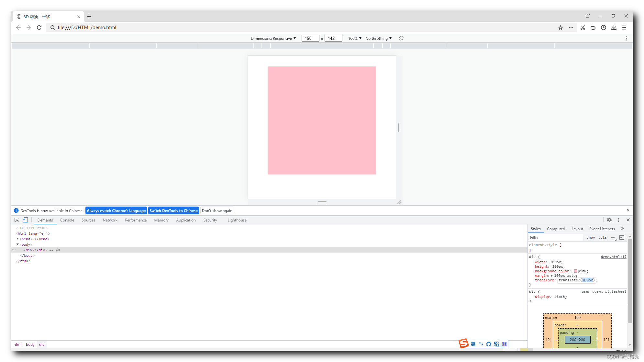Click the skin icon in title bar
Viewport: 644px width, 362px height.
pyautogui.click(x=587, y=16)
